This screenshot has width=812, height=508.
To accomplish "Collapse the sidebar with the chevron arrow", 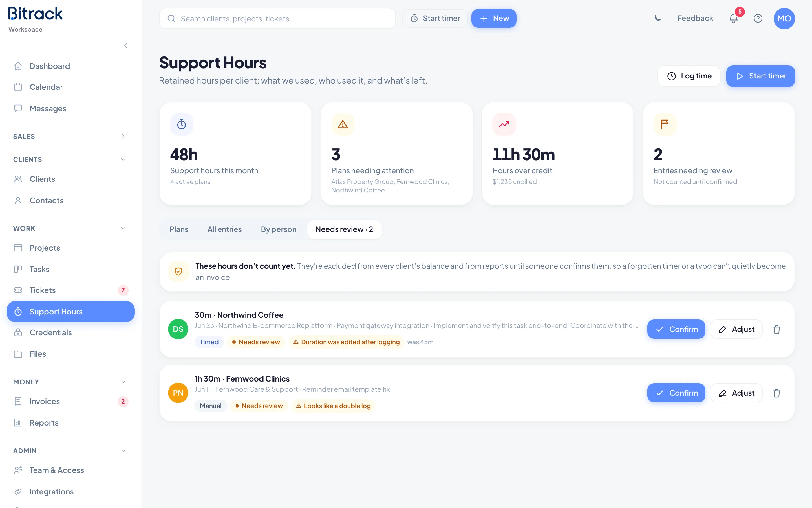I will click(x=126, y=46).
